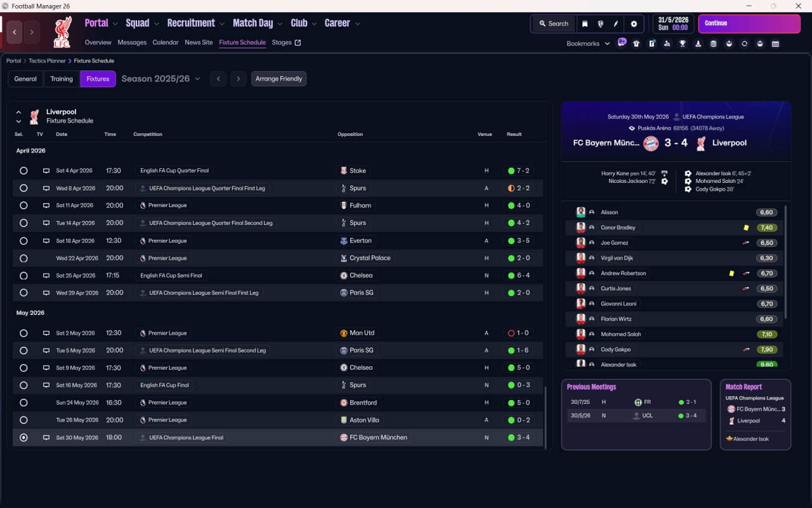Expand the Portal menu dropdown arrow

[115, 24]
